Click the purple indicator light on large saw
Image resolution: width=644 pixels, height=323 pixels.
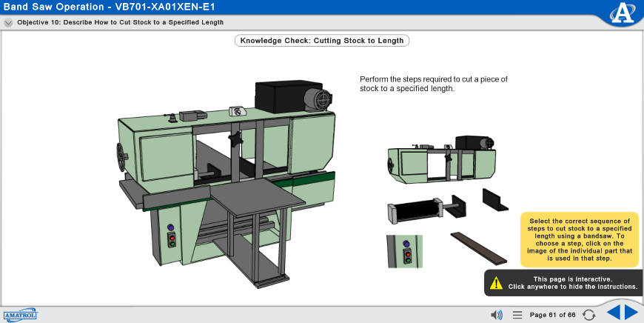pyautogui.click(x=171, y=227)
